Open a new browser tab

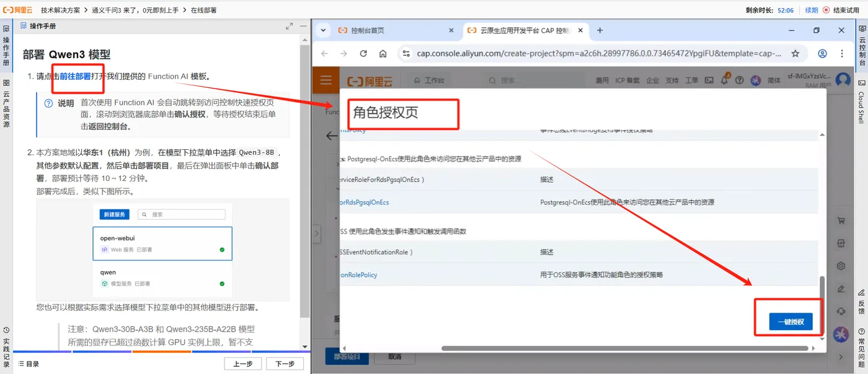[600, 30]
